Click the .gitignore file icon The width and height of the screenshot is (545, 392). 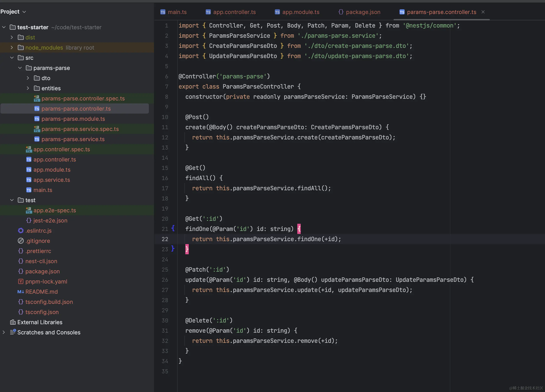click(21, 241)
